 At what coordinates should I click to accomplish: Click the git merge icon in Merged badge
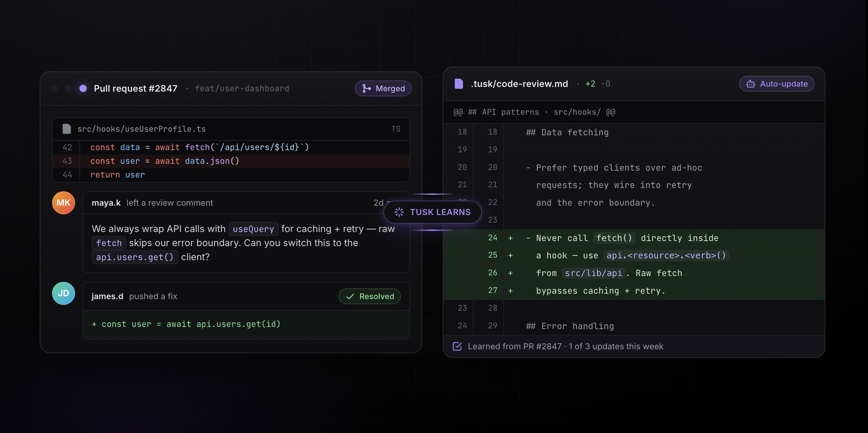[x=366, y=88]
